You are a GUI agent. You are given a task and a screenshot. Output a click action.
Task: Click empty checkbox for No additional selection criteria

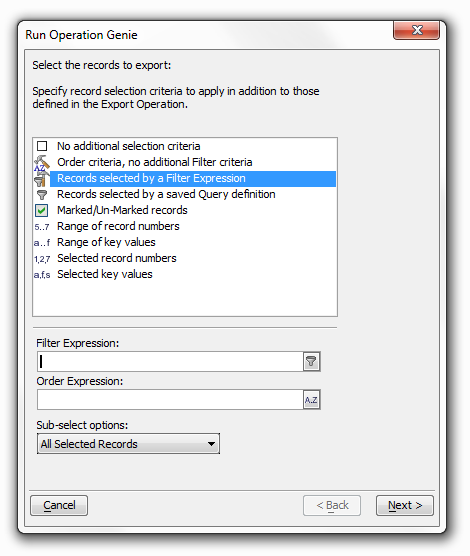pyautogui.click(x=42, y=146)
